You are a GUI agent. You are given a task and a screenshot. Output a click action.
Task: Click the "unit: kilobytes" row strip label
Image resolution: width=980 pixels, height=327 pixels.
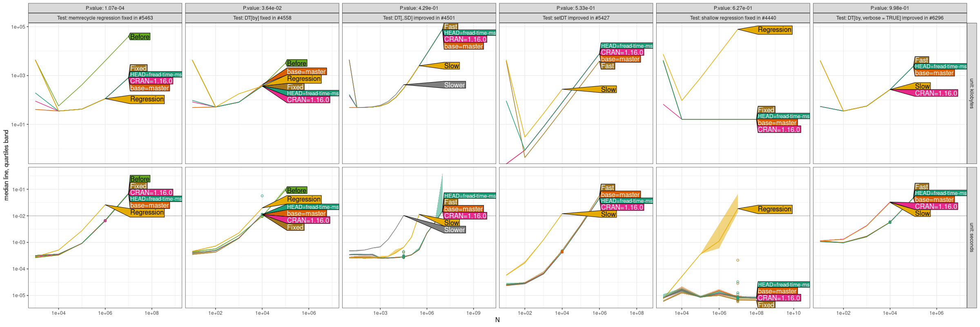(x=972, y=93)
